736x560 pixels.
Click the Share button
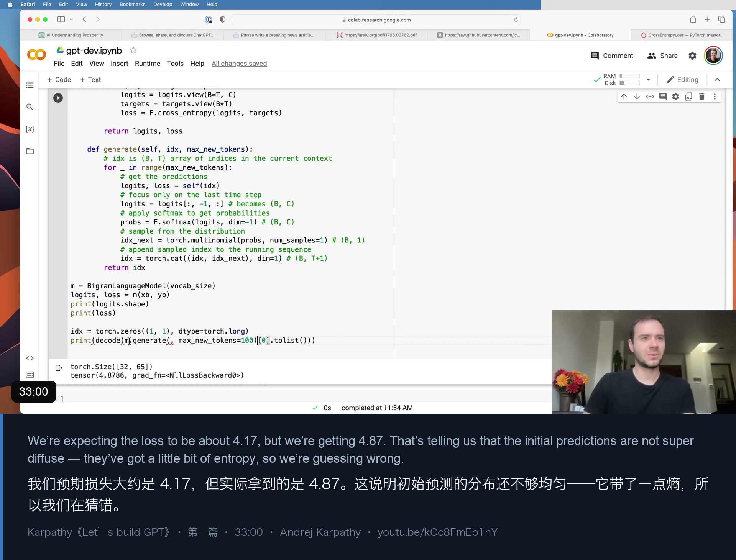click(x=662, y=56)
